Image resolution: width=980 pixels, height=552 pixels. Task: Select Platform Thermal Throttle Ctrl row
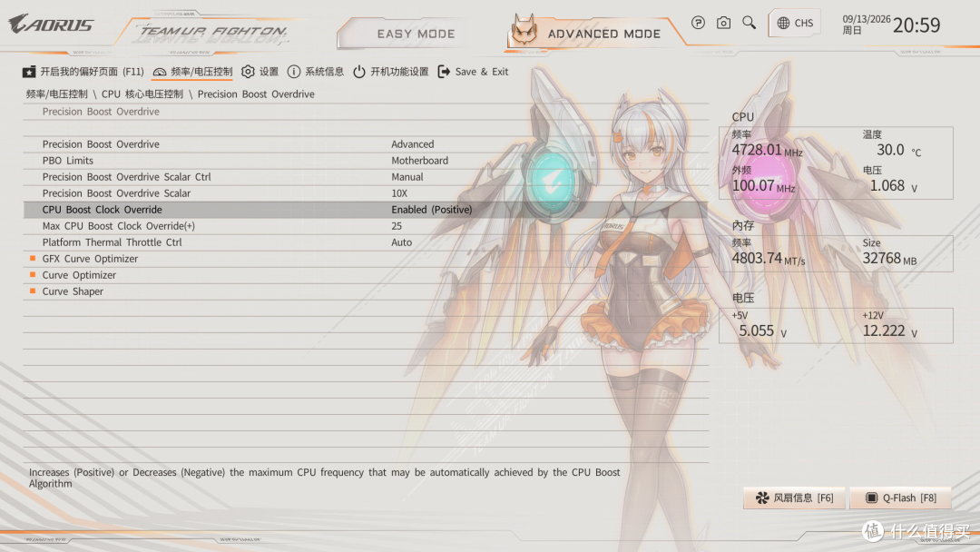pos(366,241)
